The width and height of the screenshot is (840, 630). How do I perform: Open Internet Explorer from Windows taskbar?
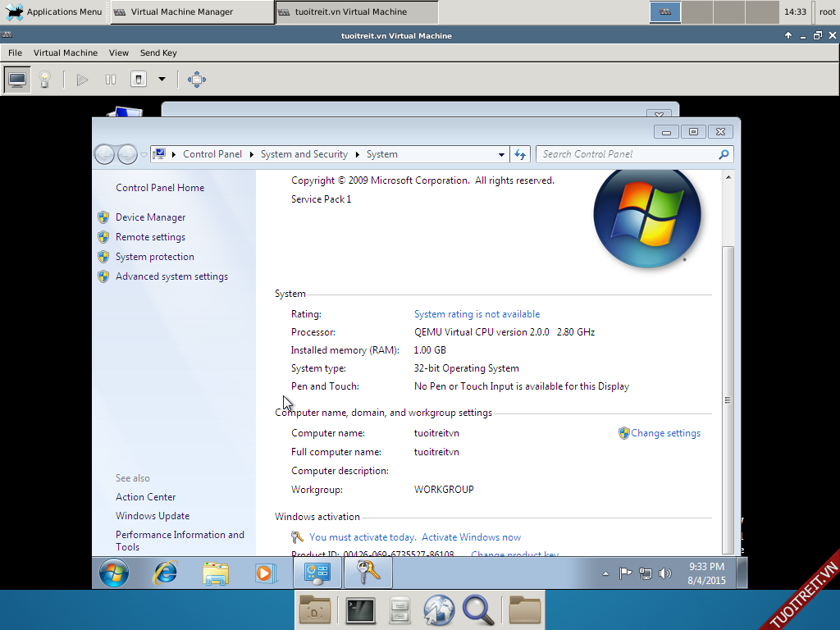click(x=166, y=573)
